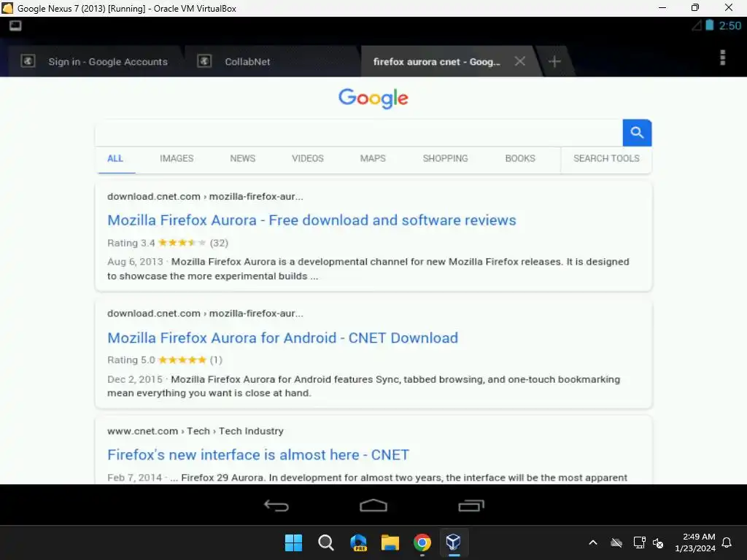The width and height of the screenshot is (747, 560).
Task: Switch to NEWS search results
Action: 242,158
